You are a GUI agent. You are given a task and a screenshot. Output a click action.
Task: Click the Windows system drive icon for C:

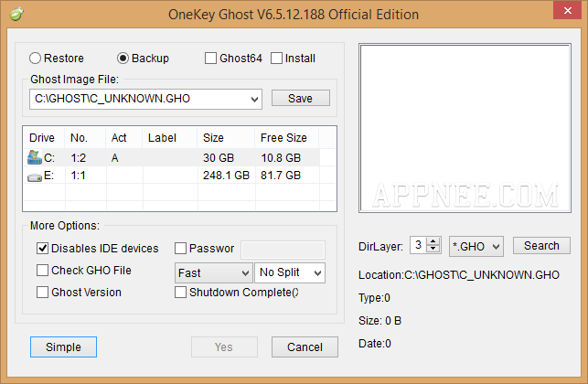click(35, 157)
